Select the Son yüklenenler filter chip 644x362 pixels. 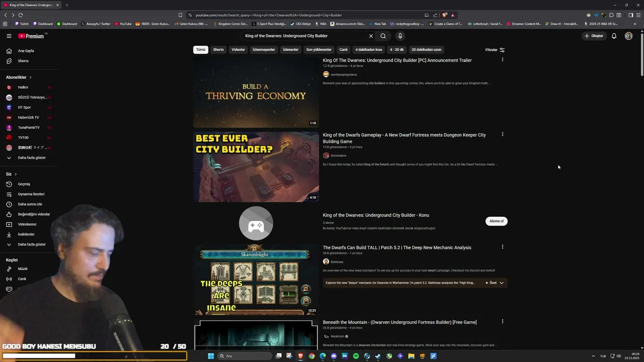319,50
